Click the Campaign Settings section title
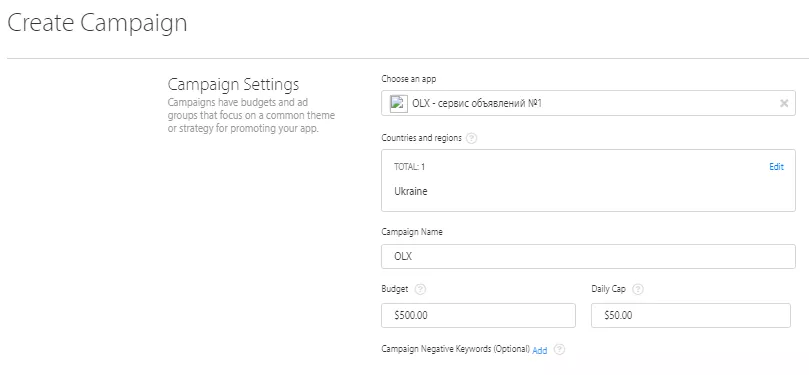 233,84
